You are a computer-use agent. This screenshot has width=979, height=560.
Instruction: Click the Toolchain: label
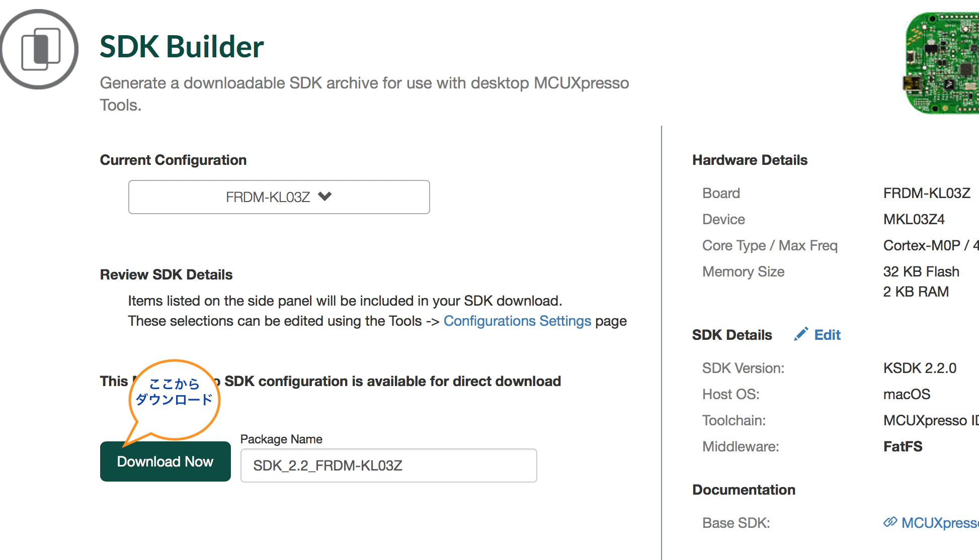coord(734,420)
